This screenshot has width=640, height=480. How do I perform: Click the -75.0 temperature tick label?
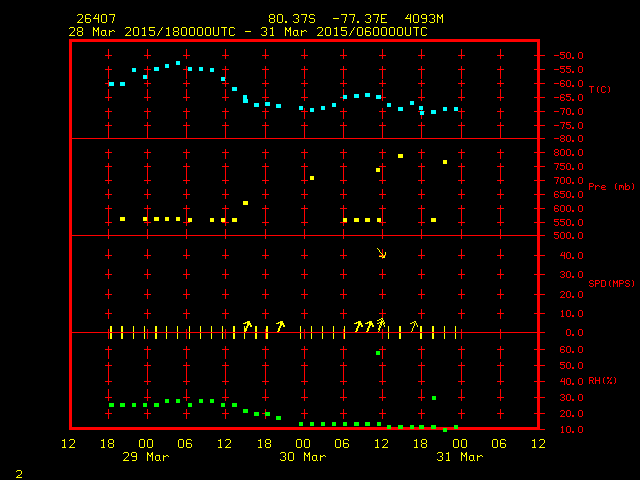coord(568,126)
